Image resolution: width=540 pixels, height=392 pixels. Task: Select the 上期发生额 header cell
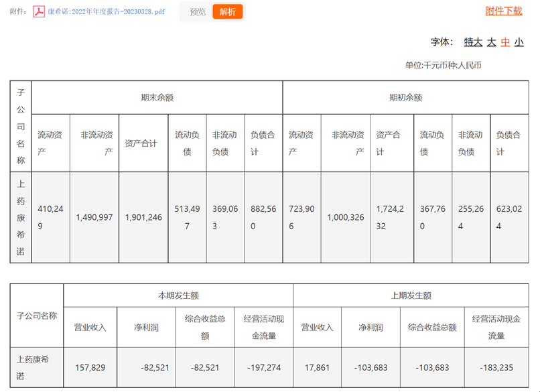[x=411, y=296]
